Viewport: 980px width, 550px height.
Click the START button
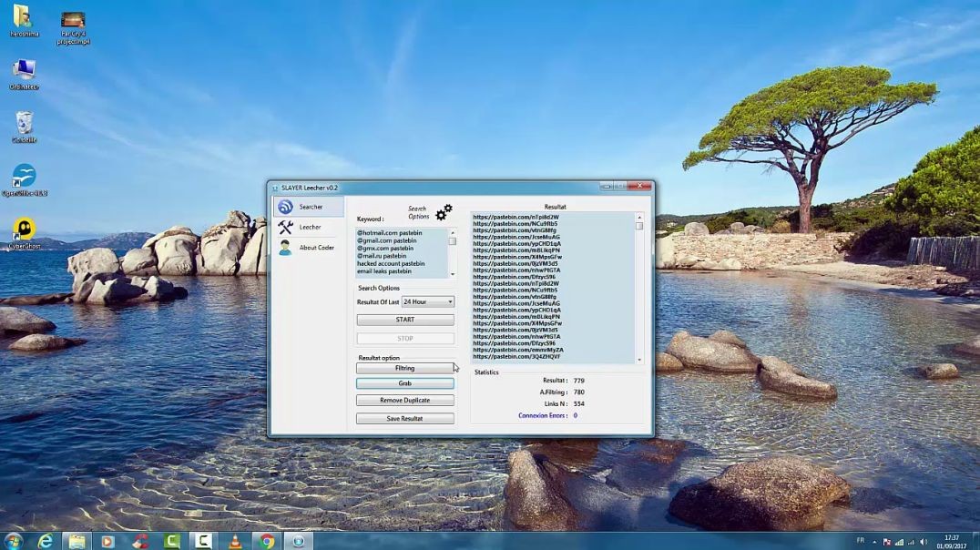coord(405,320)
